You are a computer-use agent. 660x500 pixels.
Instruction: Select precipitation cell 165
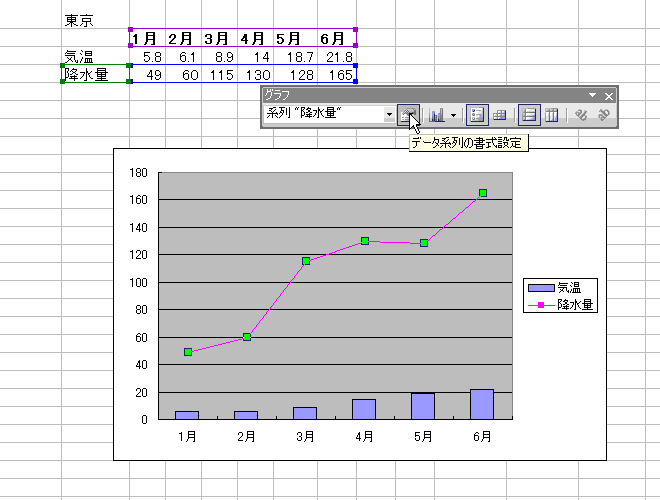pos(336,74)
